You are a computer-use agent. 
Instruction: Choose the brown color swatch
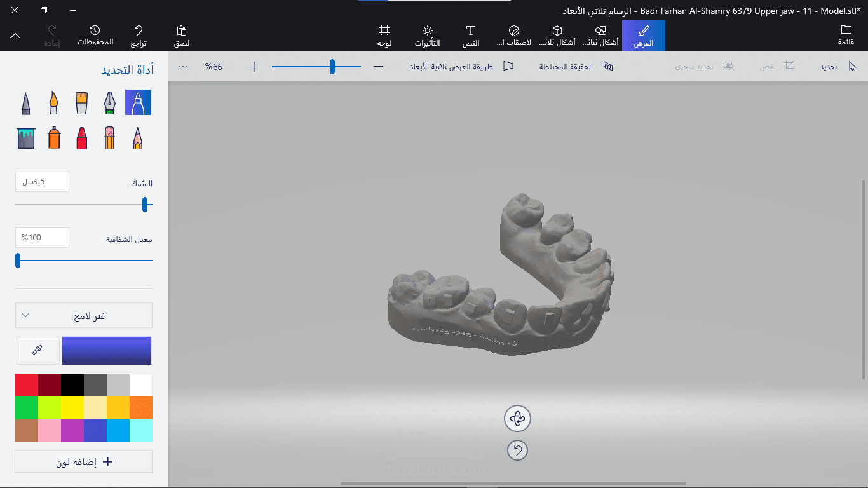point(27,431)
